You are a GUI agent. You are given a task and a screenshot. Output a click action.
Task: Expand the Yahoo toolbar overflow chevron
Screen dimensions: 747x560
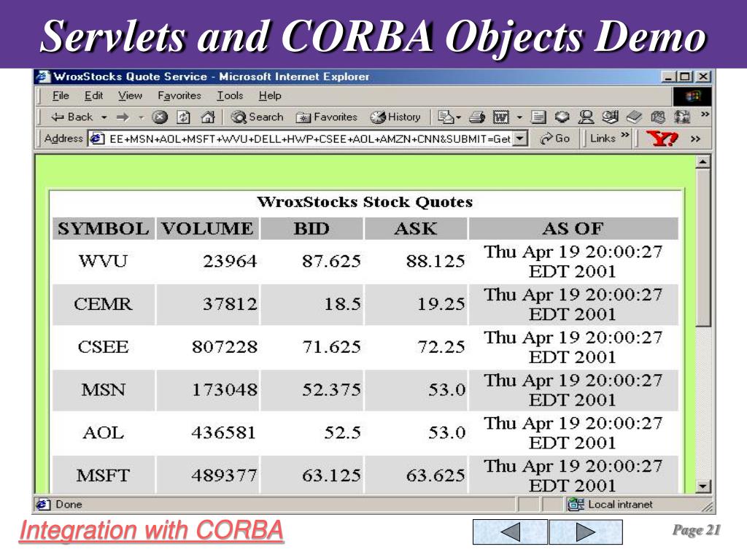coord(695,139)
